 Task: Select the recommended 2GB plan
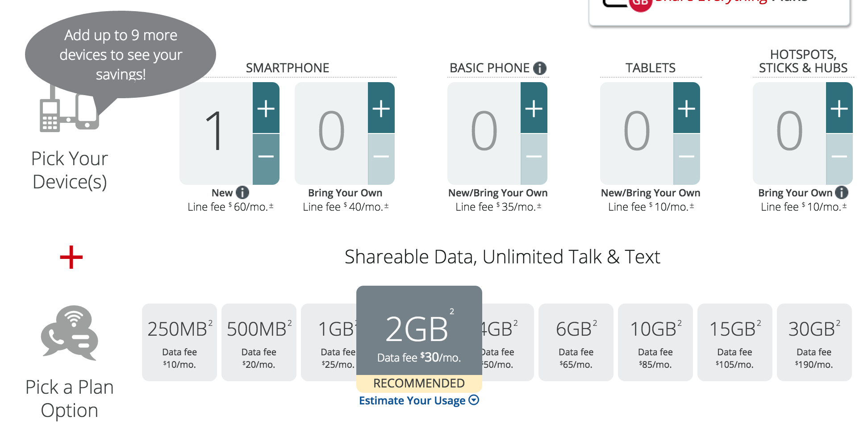click(x=418, y=335)
